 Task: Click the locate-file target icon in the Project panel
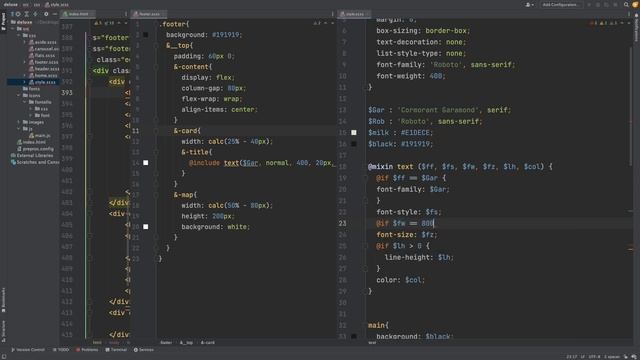tap(18, 14)
